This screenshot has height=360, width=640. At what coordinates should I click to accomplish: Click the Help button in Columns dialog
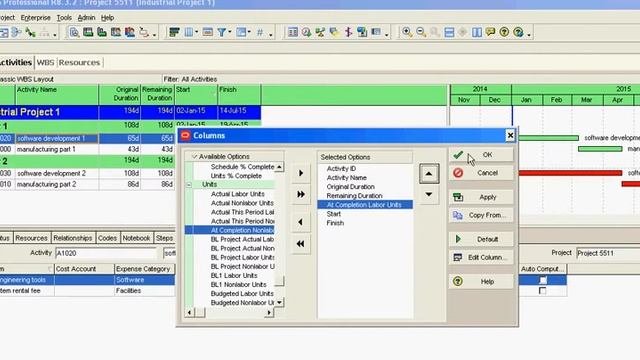[x=481, y=282]
